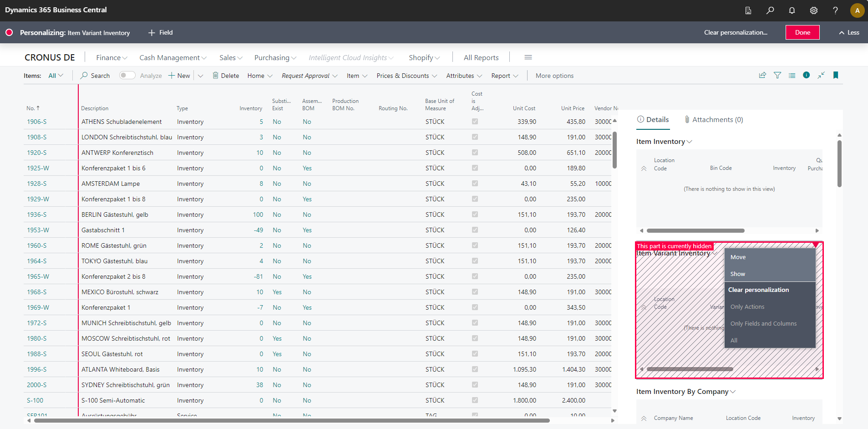
Task: Open the Prices & Discounts menu
Action: [406, 76]
